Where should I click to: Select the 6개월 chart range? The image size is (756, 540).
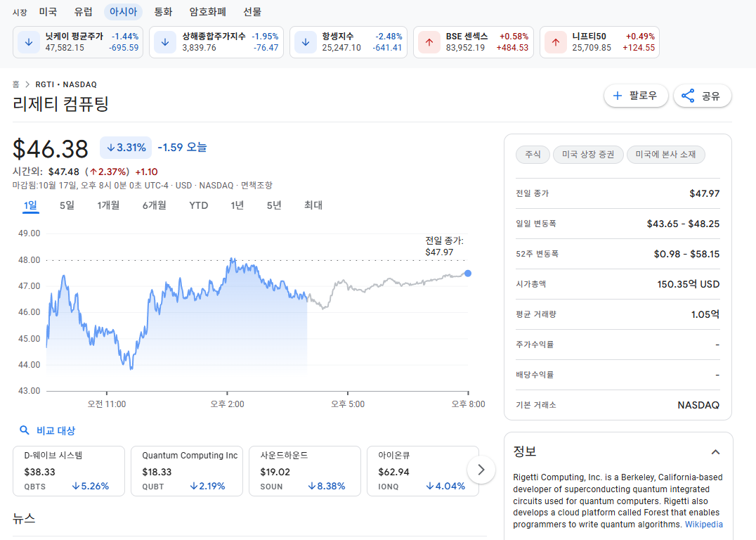(155, 205)
